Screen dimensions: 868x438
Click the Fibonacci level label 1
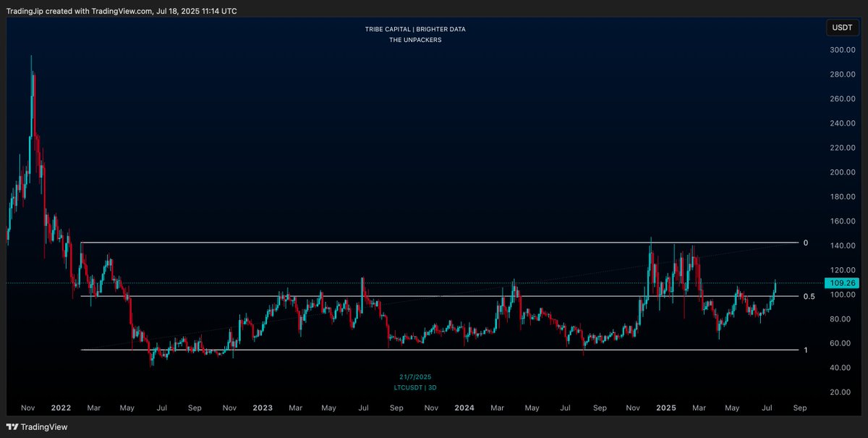(806, 350)
